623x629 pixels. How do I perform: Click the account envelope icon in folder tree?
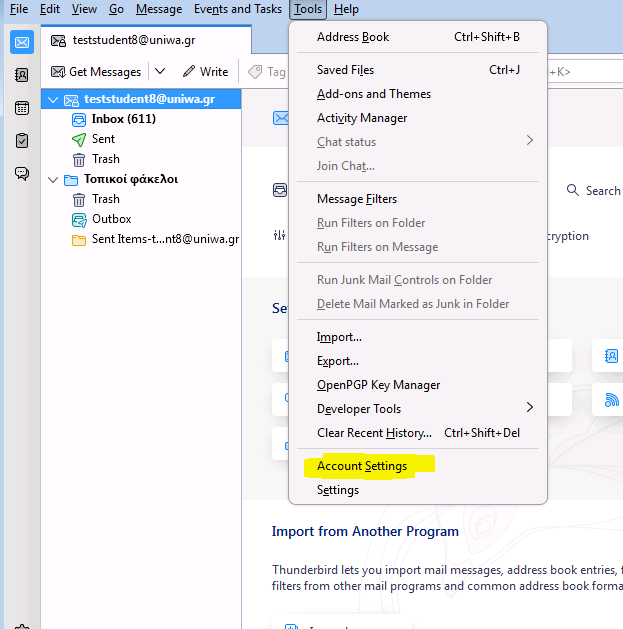coord(71,100)
